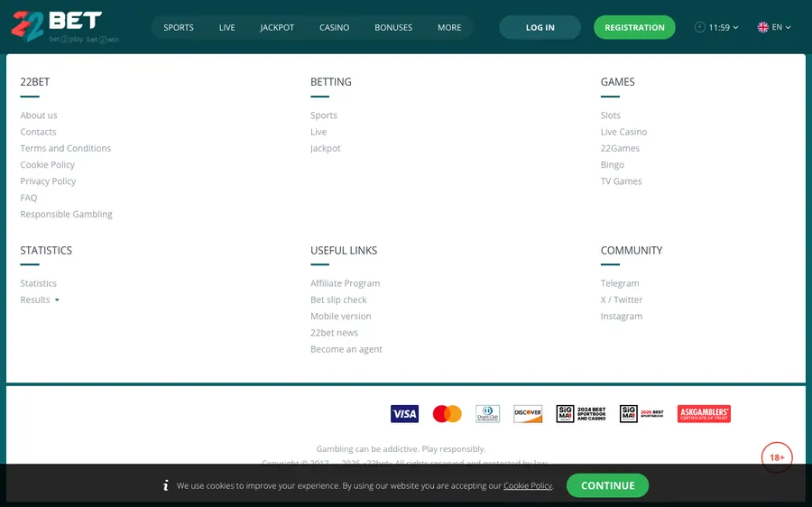This screenshot has width=812, height=507.
Task: Open the 22Games link
Action: point(620,148)
